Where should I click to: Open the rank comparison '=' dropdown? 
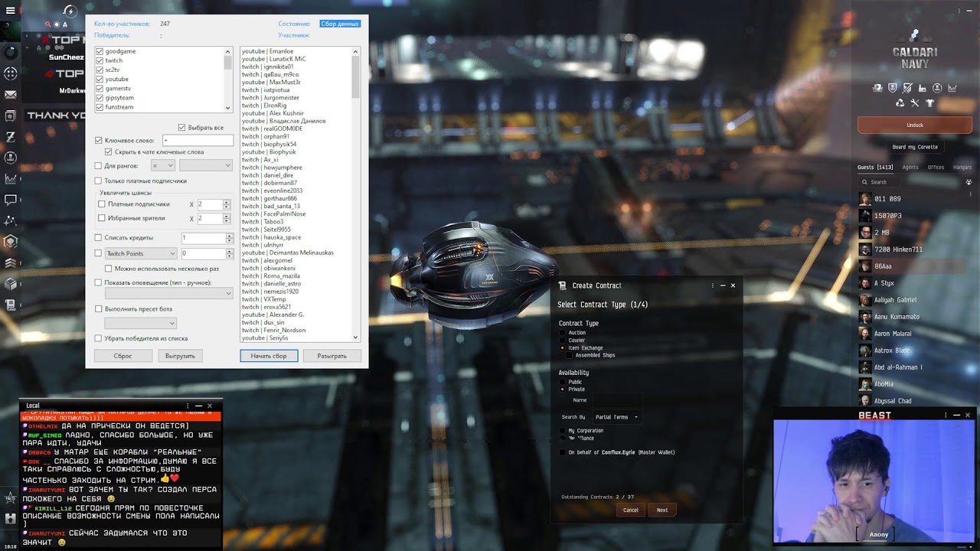tap(163, 165)
